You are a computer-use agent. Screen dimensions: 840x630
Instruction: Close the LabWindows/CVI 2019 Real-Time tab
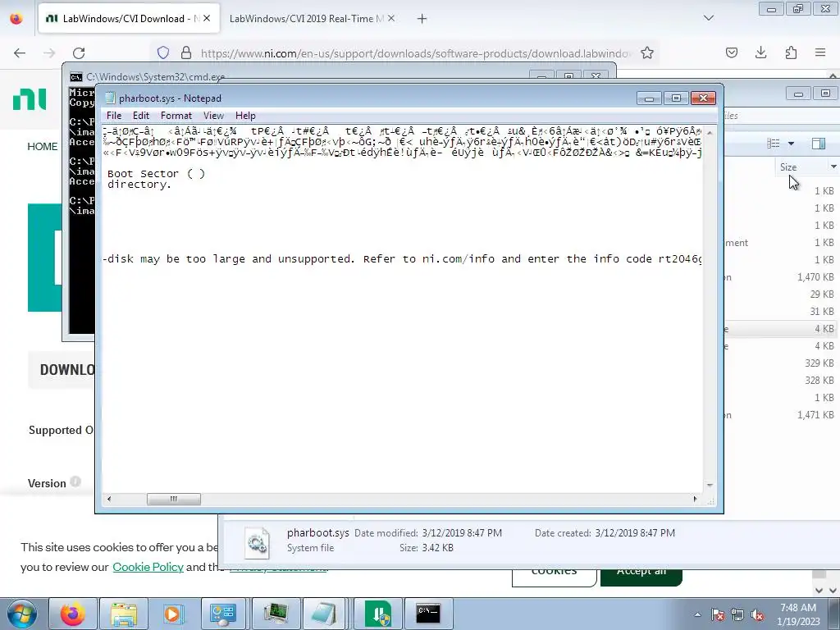tap(391, 19)
